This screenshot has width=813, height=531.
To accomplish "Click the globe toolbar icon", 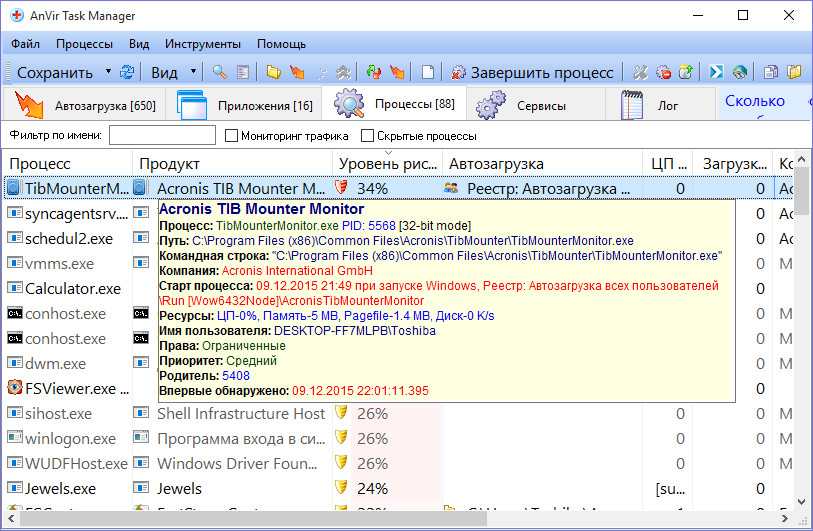I will [x=739, y=72].
